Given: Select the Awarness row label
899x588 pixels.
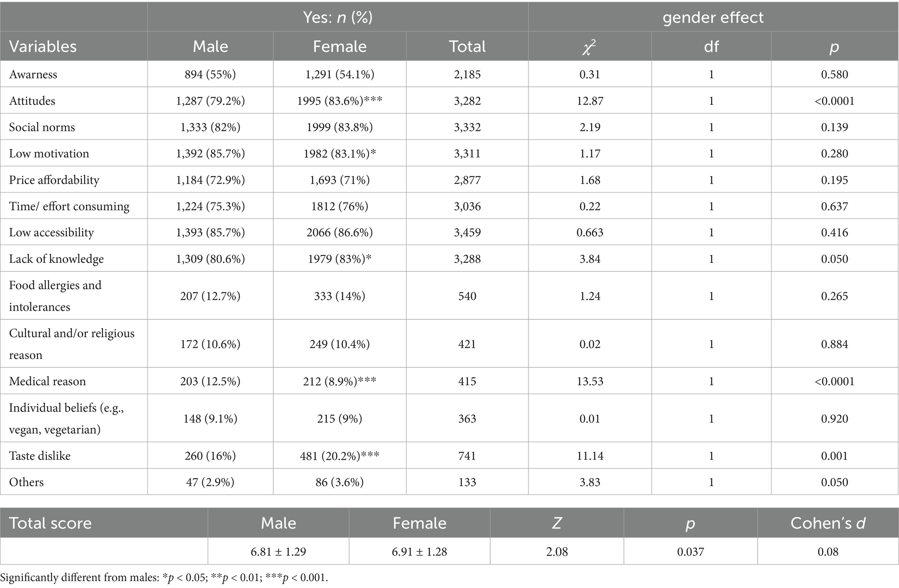Looking at the screenshot, I should coord(33,74).
